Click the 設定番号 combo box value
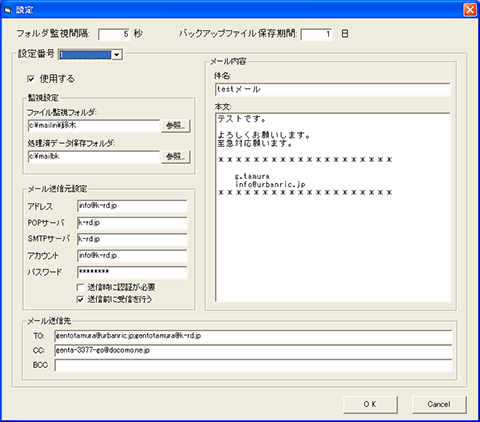Image resolution: width=480 pixels, height=422 pixels. pos(85,55)
